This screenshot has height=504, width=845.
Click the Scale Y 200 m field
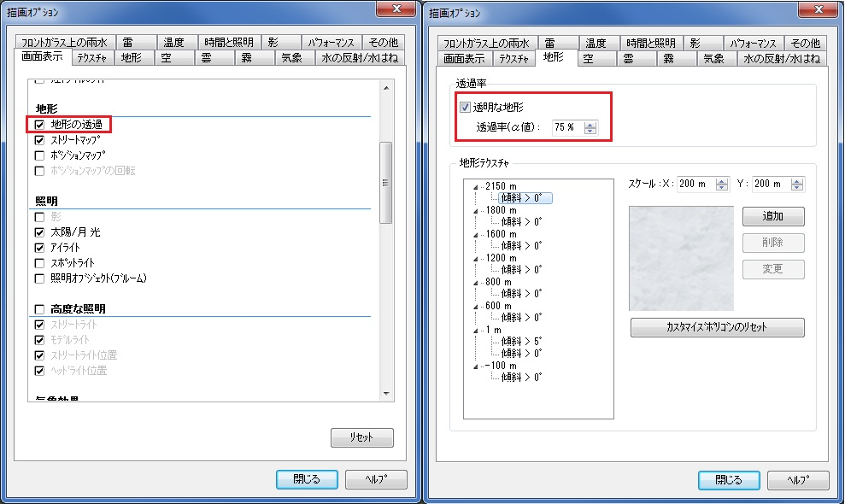pyautogui.click(x=772, y=185)
